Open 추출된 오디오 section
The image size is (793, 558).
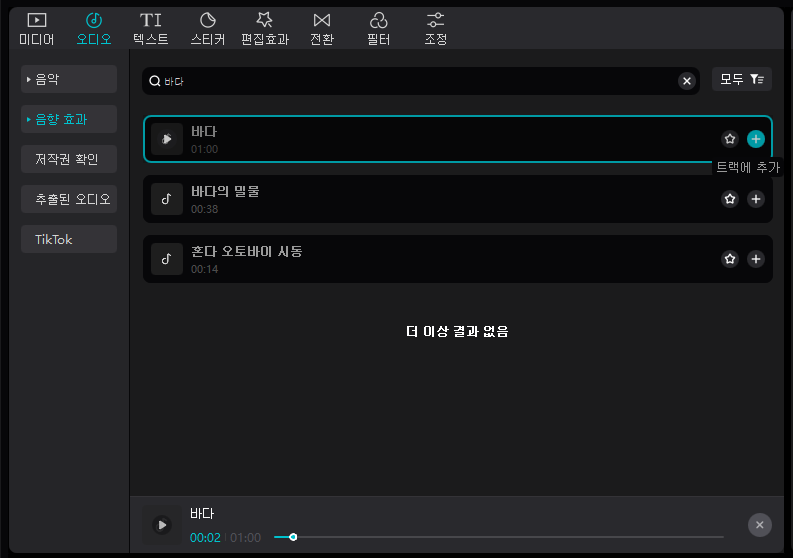(69, 199)
